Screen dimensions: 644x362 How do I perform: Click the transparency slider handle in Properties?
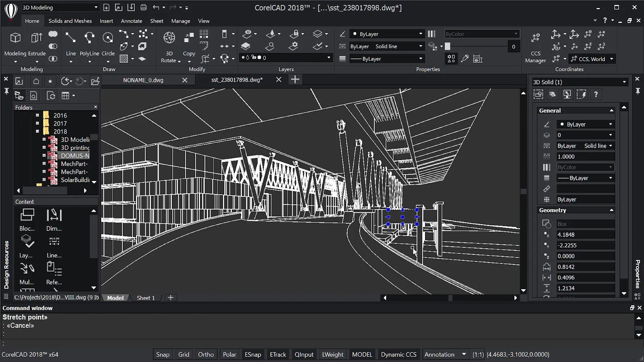[x=448, y=46]
